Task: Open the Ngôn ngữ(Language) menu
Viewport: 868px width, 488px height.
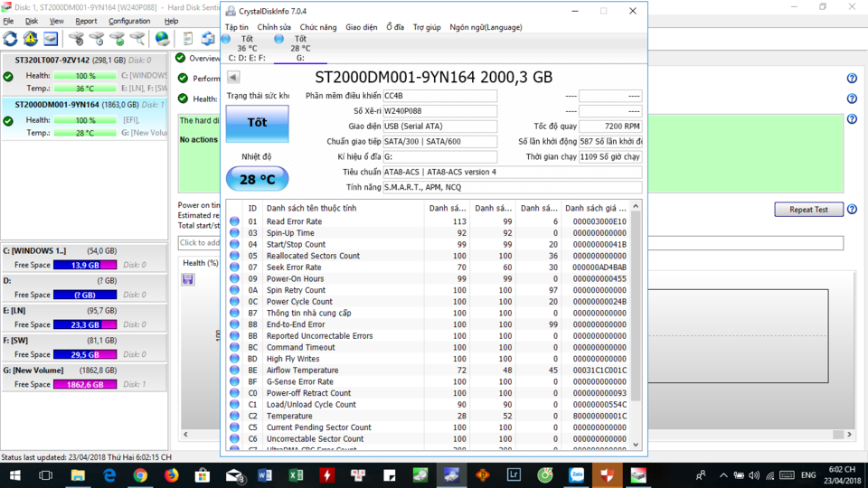Action: (486, 27)
